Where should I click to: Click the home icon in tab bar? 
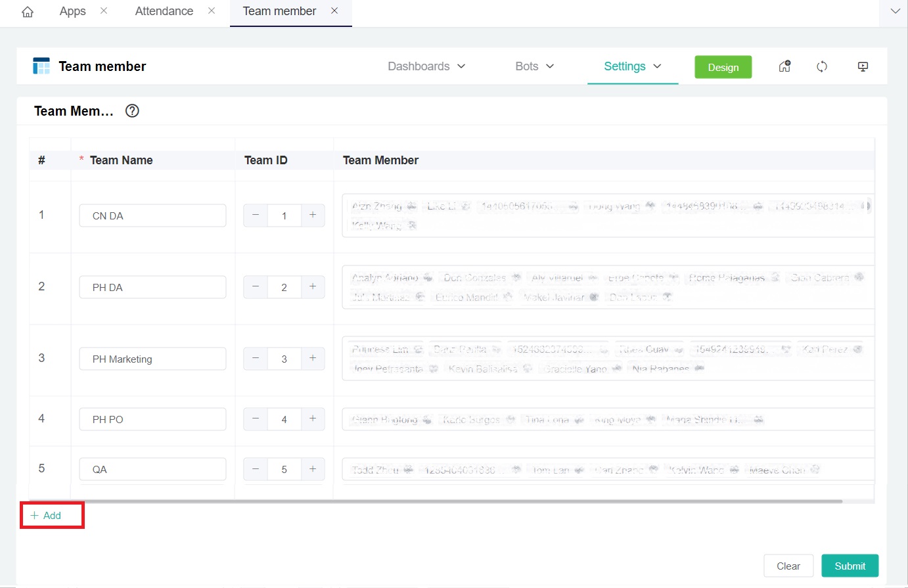click(x=28, y=12)
